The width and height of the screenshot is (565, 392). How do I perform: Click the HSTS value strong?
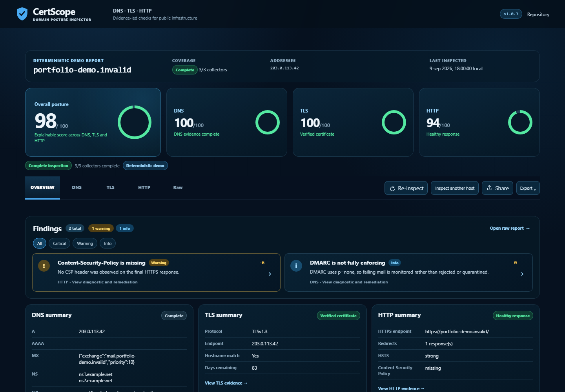pos(432,356)
